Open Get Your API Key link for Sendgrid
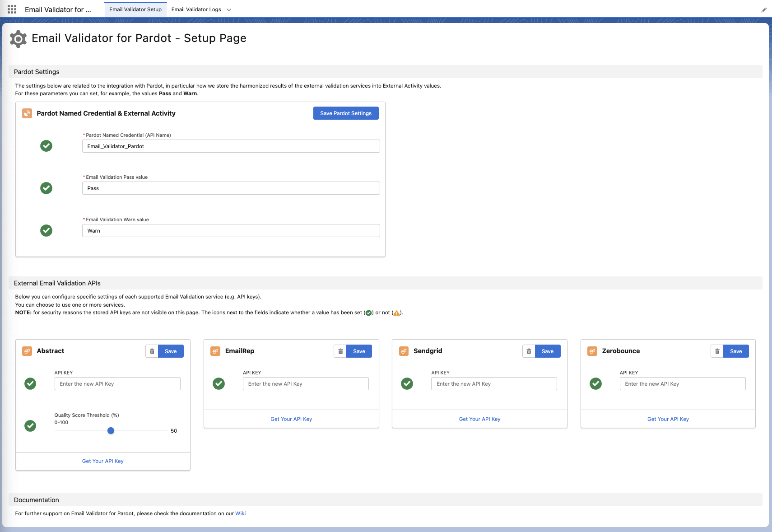The width and height of the screenshot is (772, 532). (x=479, y=419)
